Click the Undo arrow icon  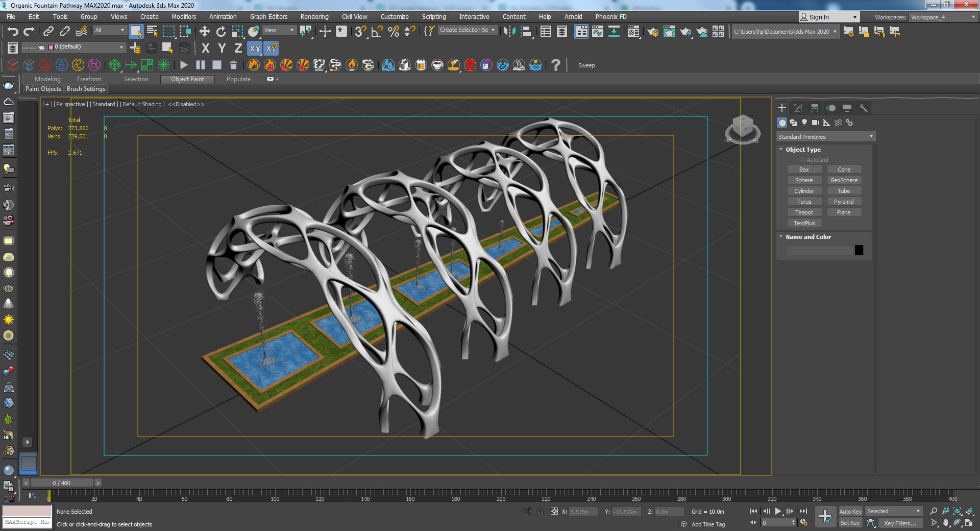coord(13,32)
